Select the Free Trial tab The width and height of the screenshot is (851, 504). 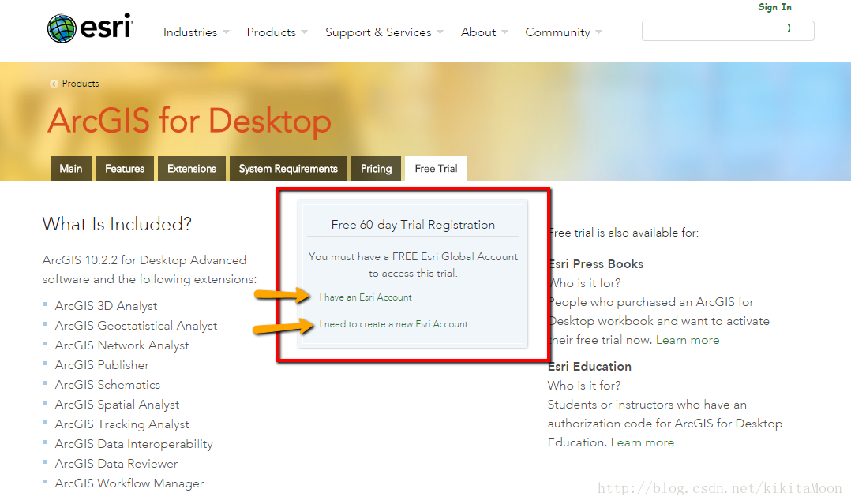click(x=436, y=169)
